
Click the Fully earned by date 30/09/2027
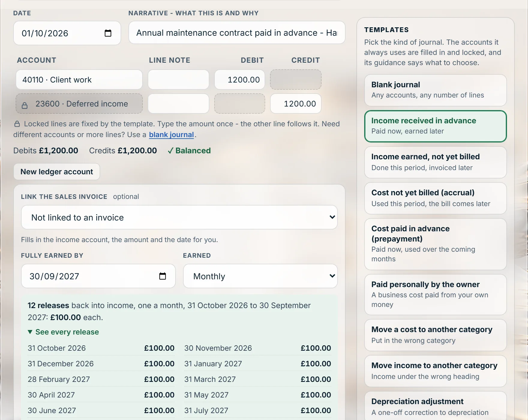coord(98,276)
